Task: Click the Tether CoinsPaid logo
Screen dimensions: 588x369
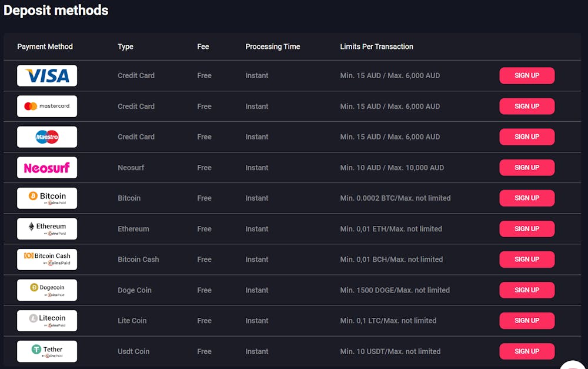Action: pos(47,351)
